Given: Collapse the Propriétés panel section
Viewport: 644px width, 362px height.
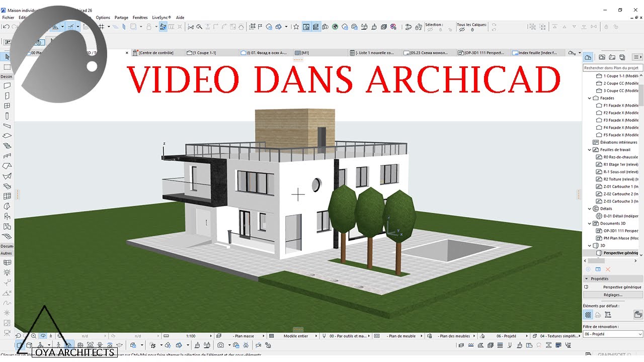Looking at the screenshot, I should pyautogui.click(x=586, y=279).
